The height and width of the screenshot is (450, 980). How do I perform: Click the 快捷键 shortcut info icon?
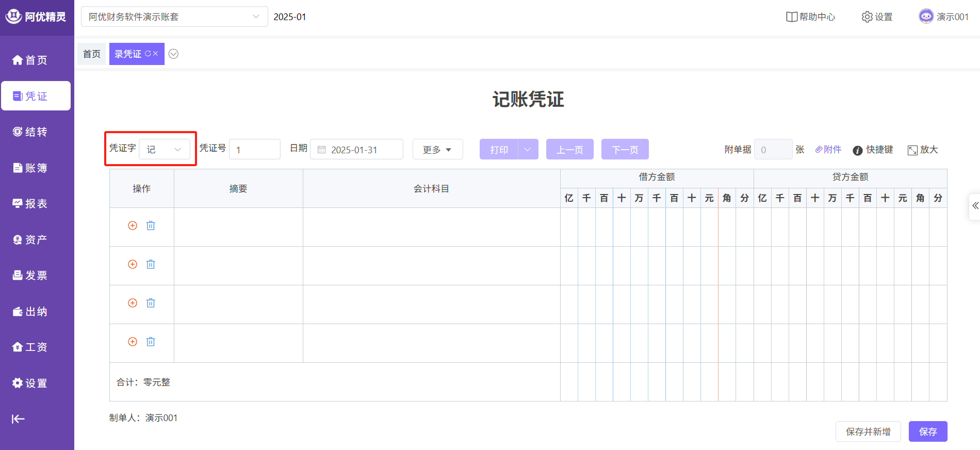(x=858, y=150)
